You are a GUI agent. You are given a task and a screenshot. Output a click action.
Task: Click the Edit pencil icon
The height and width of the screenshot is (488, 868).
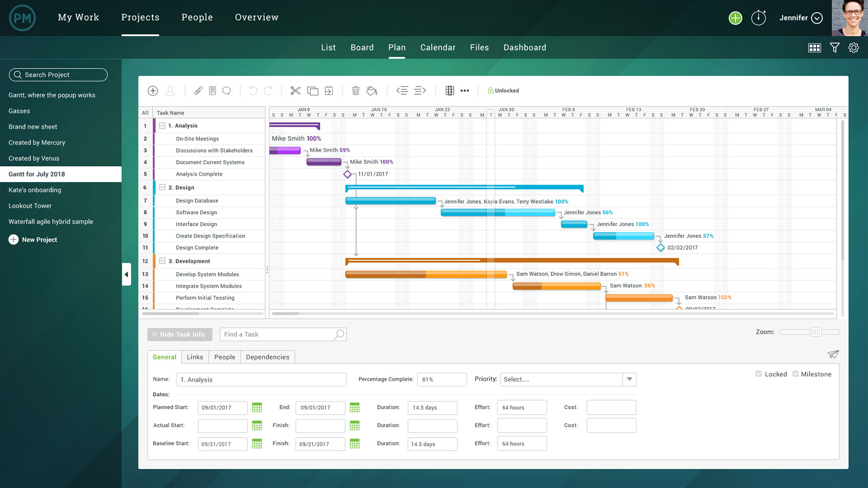pyautogui.click(x=198, y=91)
